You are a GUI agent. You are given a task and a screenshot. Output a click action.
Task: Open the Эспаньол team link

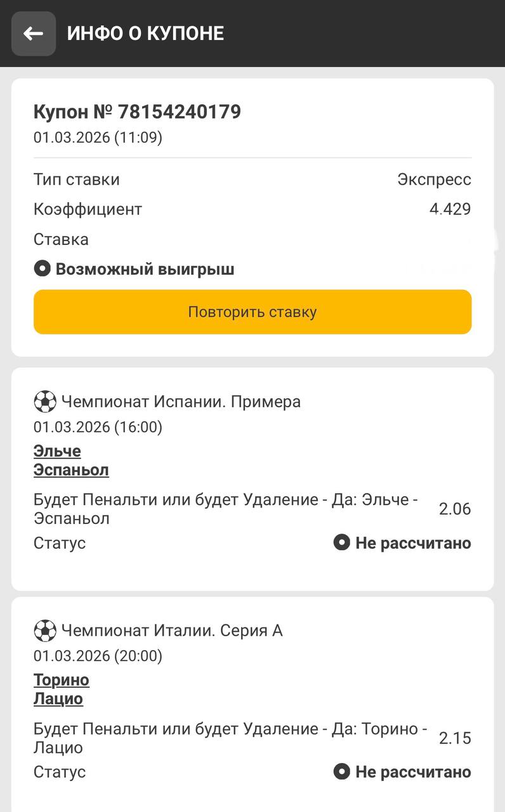[71, 470]
